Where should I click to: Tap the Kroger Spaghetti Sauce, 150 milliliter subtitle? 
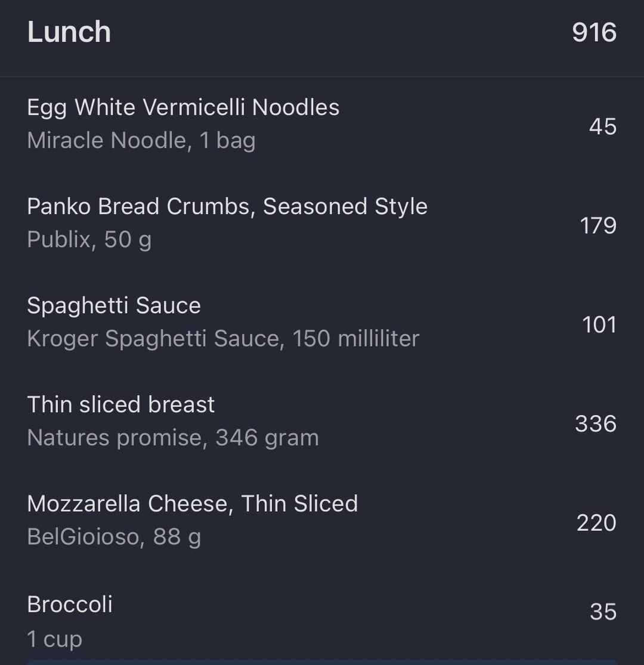[x=223, y=339]
